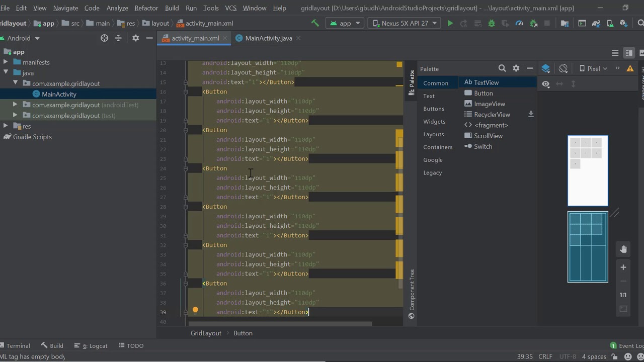Click the blueprint layout preview thumbnail
Screen dimensions: 644x362
coord(588,247)
